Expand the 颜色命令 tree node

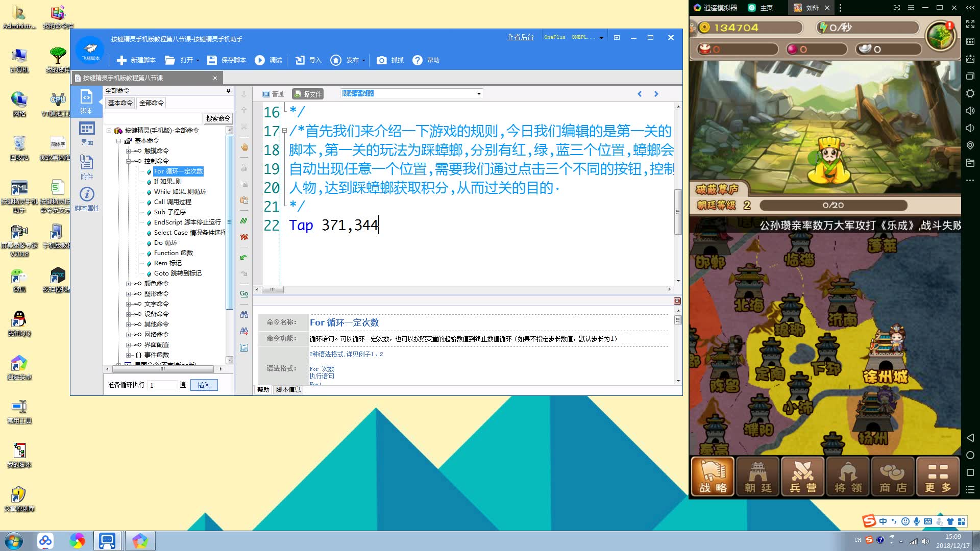129,284
